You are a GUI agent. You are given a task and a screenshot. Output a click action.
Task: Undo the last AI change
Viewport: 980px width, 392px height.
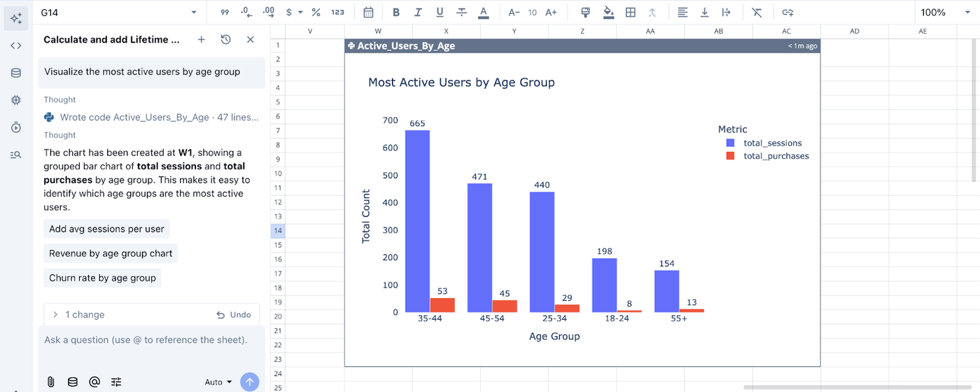click(x=234, y=315)
